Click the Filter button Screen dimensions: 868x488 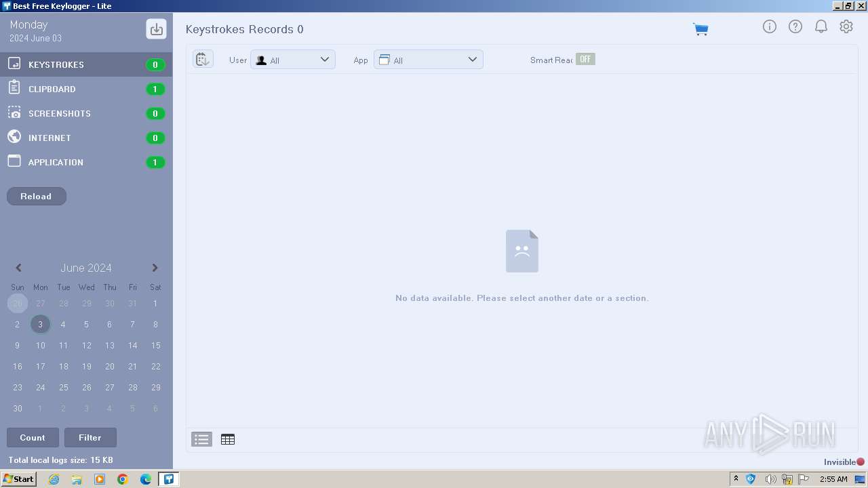pyautogui.click(x=90, y=437)
